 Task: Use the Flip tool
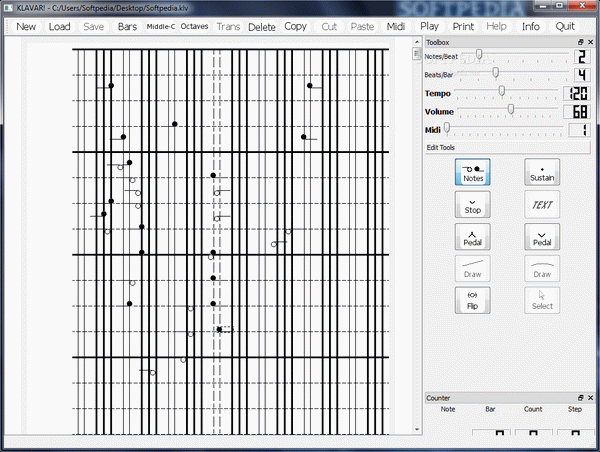(473, 300)
